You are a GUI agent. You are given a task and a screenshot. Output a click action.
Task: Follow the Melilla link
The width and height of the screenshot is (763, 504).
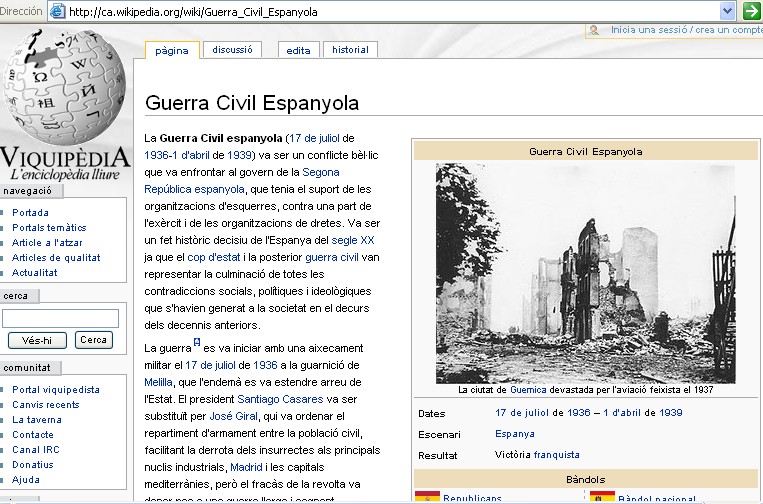tap(158, 382)
